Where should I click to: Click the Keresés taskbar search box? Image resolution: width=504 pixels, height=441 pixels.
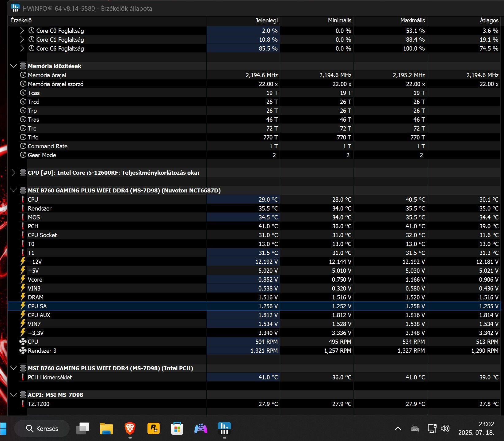coord(42,428)
